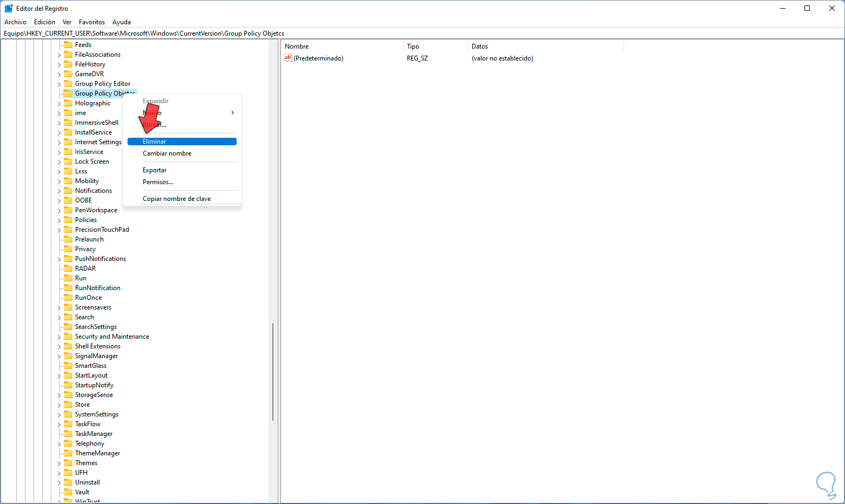
Task: Click the Search folder icon
Action: [68, 317]
